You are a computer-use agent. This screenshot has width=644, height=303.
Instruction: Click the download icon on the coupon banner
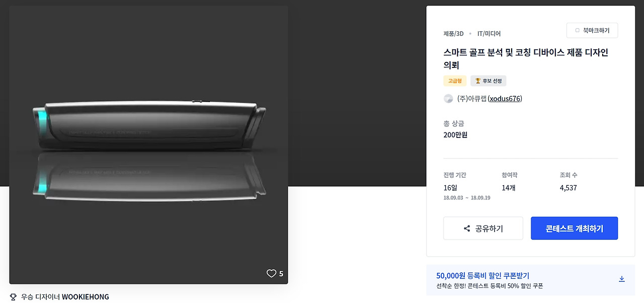click(621, 279)
